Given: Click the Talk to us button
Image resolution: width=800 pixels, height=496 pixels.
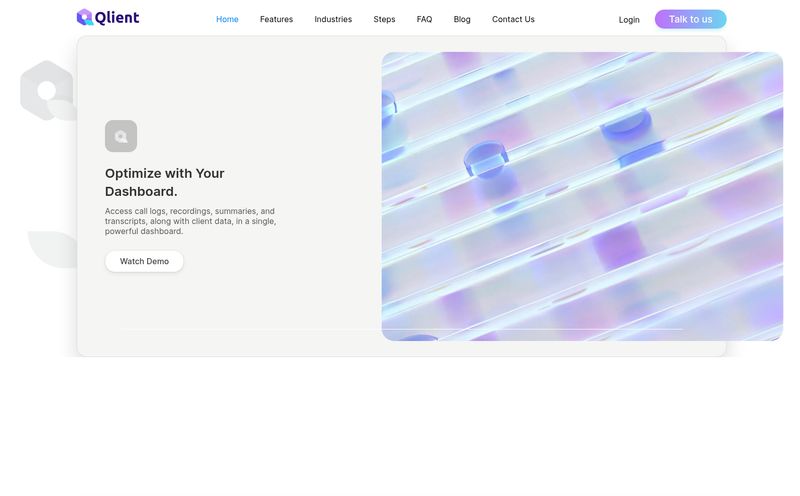Looking at the screenshot, I should click(690, 19).
